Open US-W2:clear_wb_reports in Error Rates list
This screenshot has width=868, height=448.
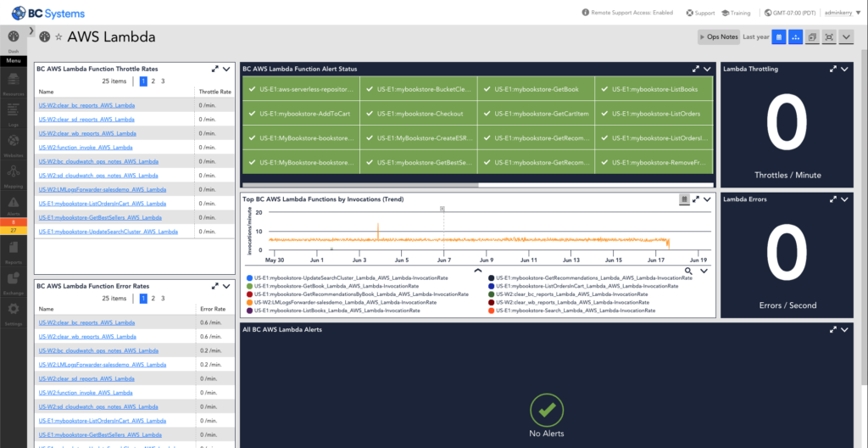[87, 337]
